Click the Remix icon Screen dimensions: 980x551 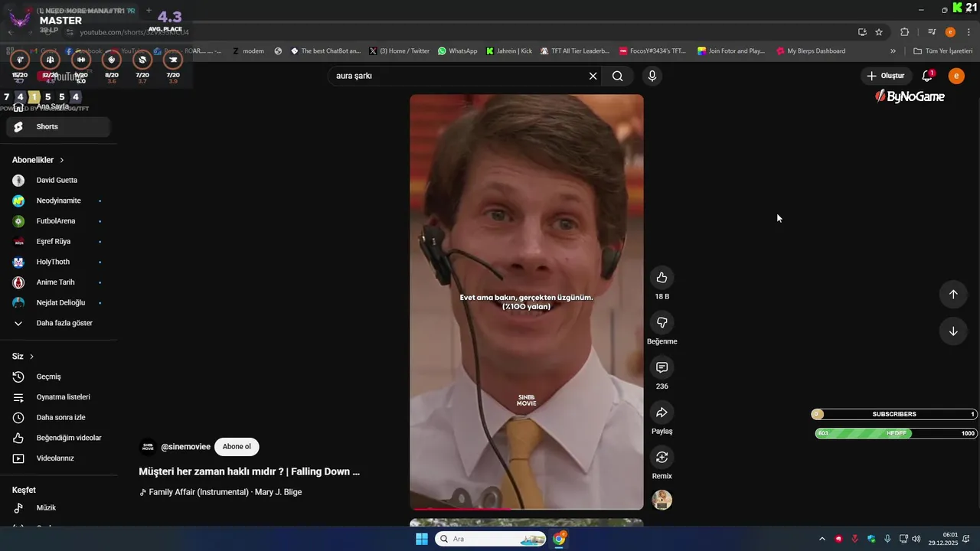pos(661,457)
